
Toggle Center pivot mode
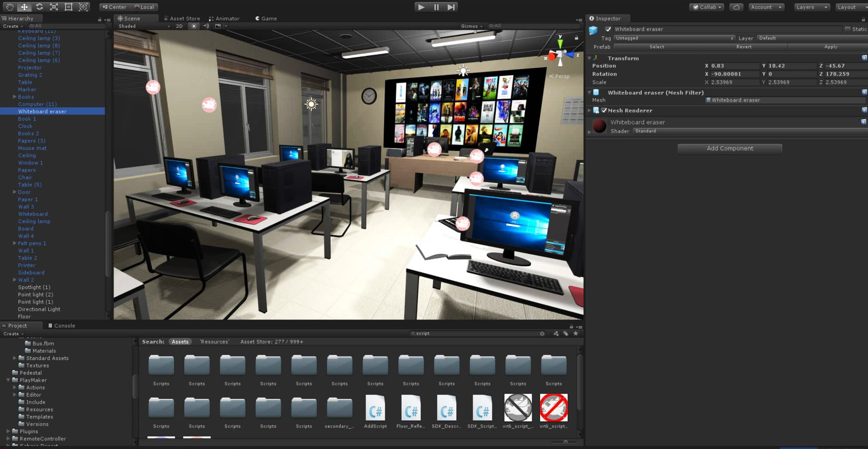coord(114,7)
